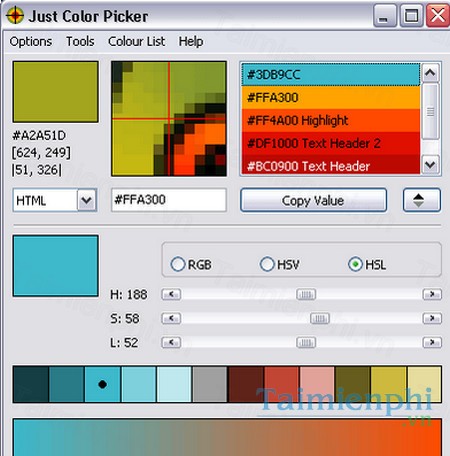Click the colour code field showing #FFA300

[169, 200]
